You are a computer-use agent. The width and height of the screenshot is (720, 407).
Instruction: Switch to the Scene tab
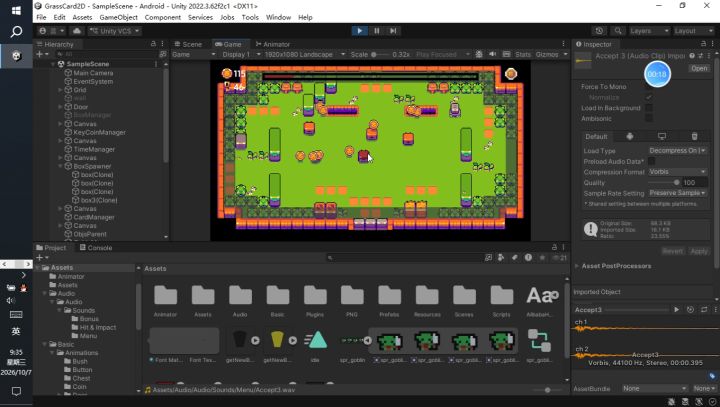pos(188,44)
